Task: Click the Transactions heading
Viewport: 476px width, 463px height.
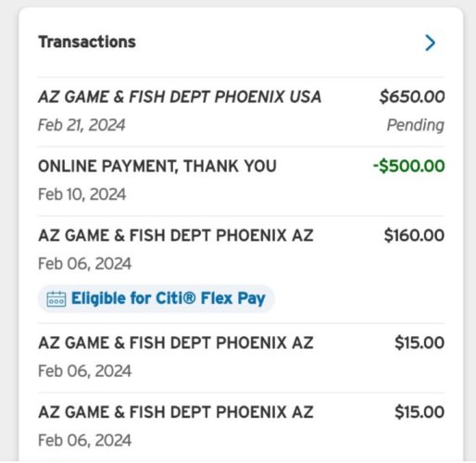Action: 87,42
